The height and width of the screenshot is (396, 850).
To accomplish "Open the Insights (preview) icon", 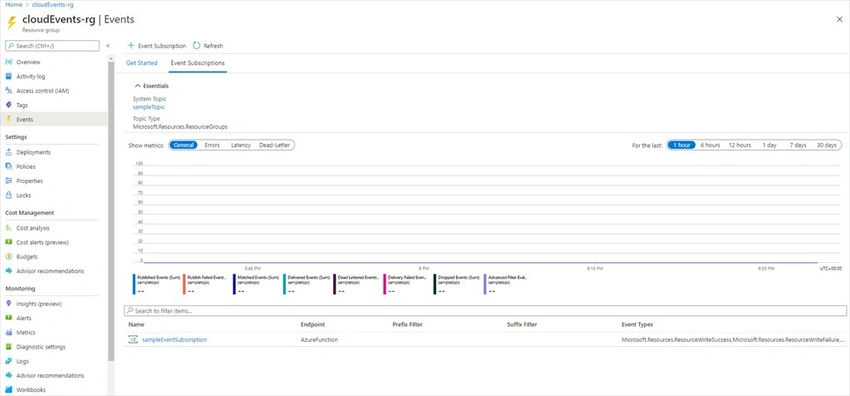I will (9, 304).
